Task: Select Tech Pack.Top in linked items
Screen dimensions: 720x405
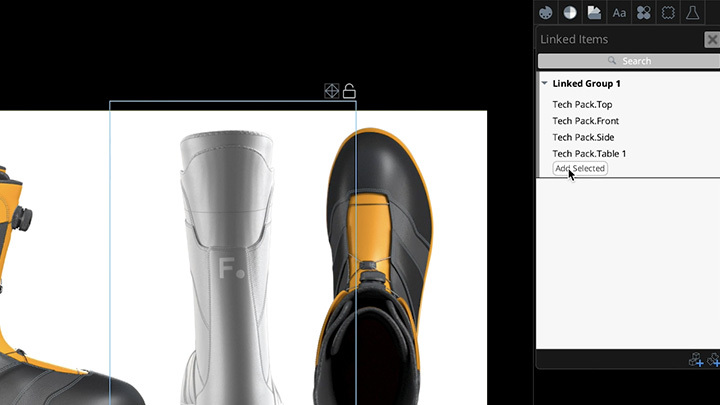Action: [582, 104]
